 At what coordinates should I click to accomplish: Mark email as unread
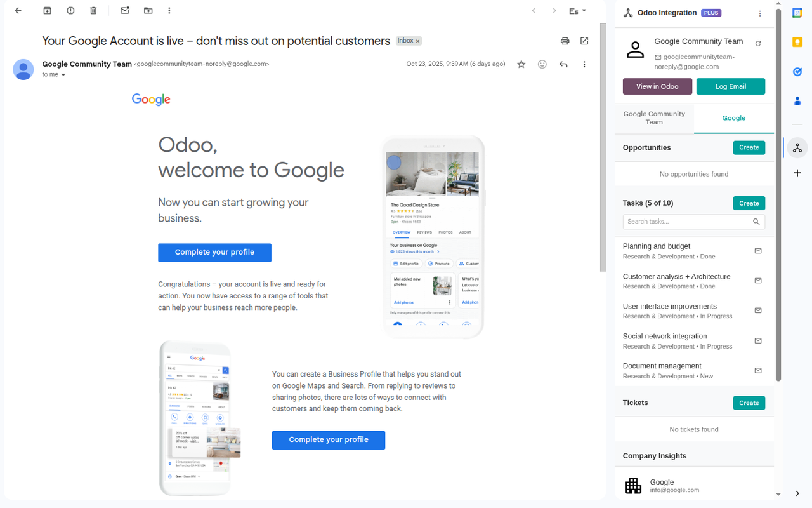125,11
